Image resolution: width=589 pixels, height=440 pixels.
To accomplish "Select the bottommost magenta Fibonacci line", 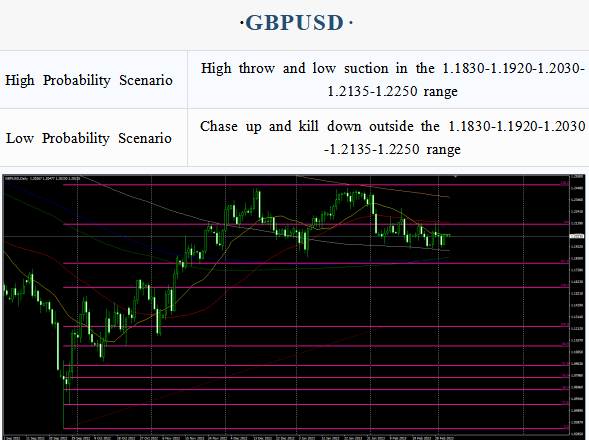I will point(316,428).
